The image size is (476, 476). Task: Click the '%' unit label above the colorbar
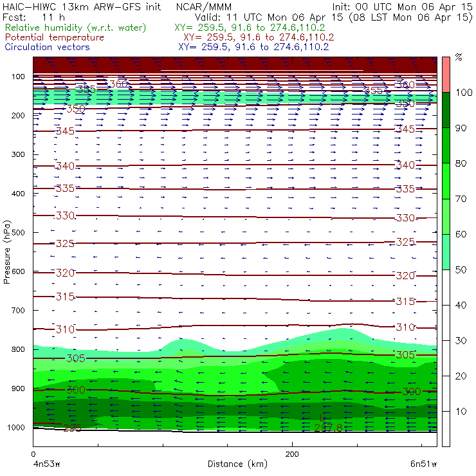click(x=459, y=57)
